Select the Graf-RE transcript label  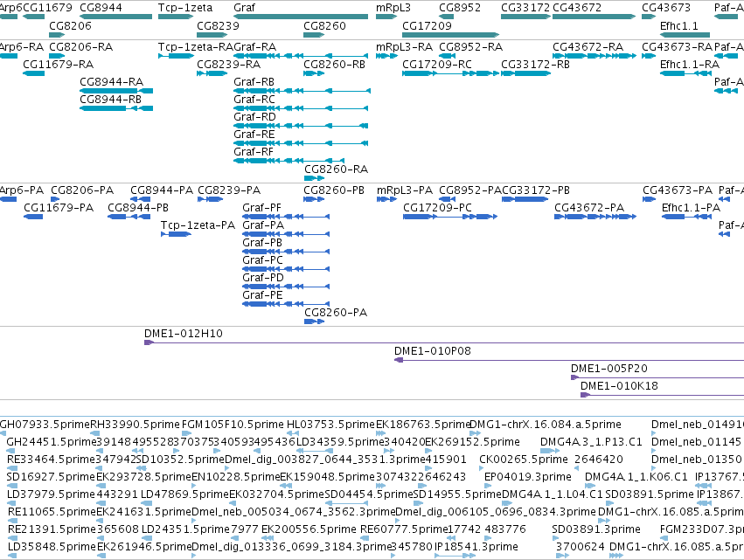tap(254, 135)
